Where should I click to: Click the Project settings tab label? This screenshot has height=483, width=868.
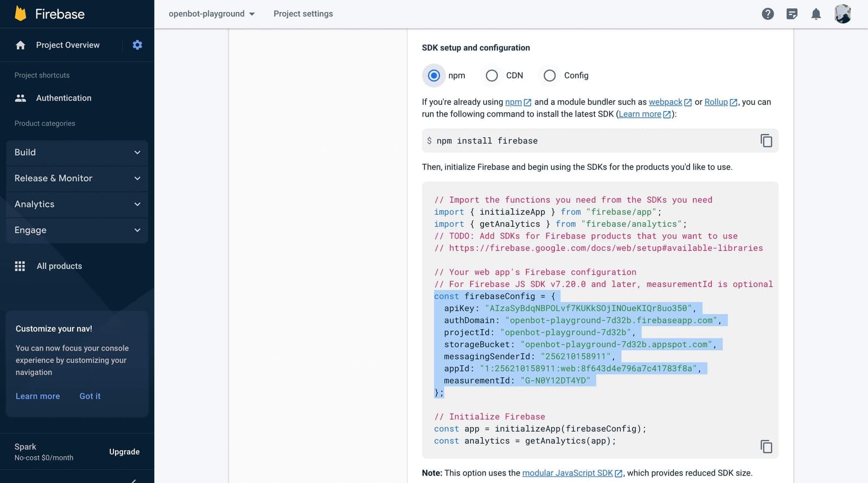tap(303, 14)
